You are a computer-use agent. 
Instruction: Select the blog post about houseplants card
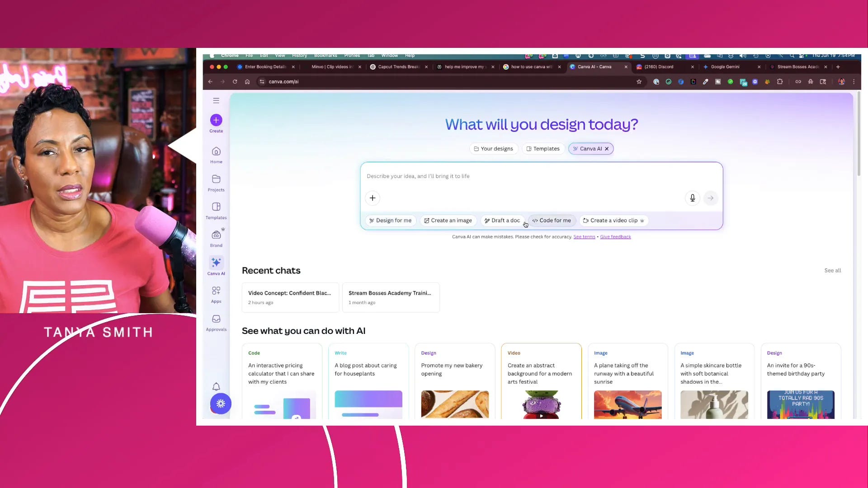[368, 381]
